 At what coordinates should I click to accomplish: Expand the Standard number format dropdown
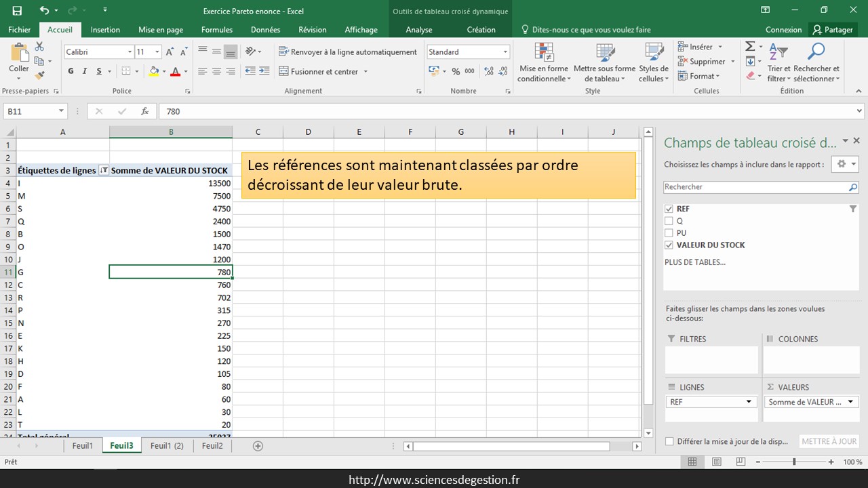pos(505,52)
